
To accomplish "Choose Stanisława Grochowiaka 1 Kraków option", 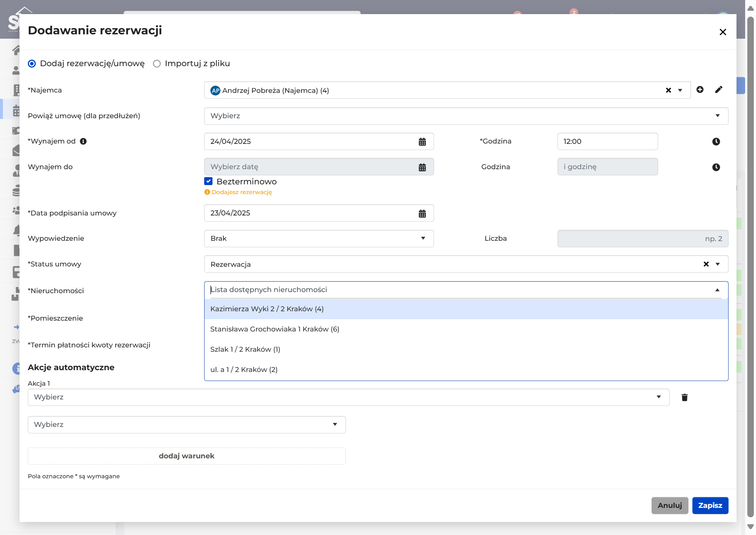I will (466, 329).
